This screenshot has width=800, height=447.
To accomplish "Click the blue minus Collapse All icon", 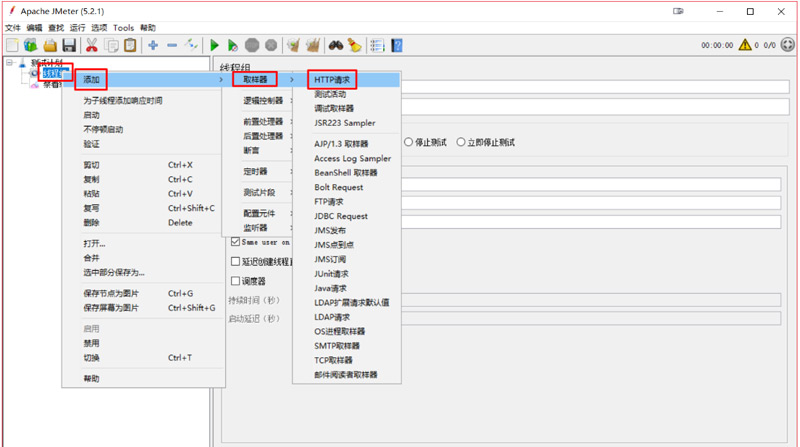I will (x=172, y=45).
